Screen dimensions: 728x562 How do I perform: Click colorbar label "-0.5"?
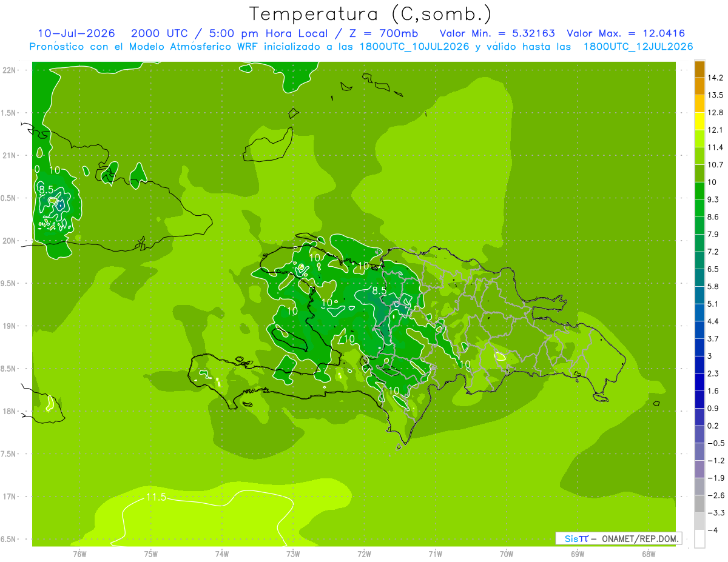[x=716, y=443]
